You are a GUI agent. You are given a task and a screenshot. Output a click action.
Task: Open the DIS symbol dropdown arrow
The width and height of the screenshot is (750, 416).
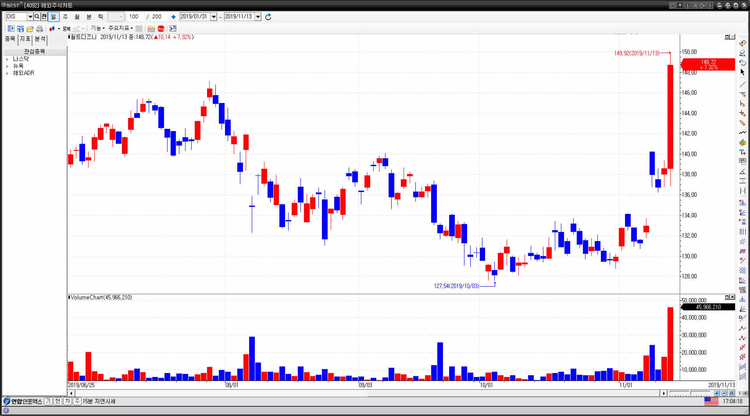point(30,17)
